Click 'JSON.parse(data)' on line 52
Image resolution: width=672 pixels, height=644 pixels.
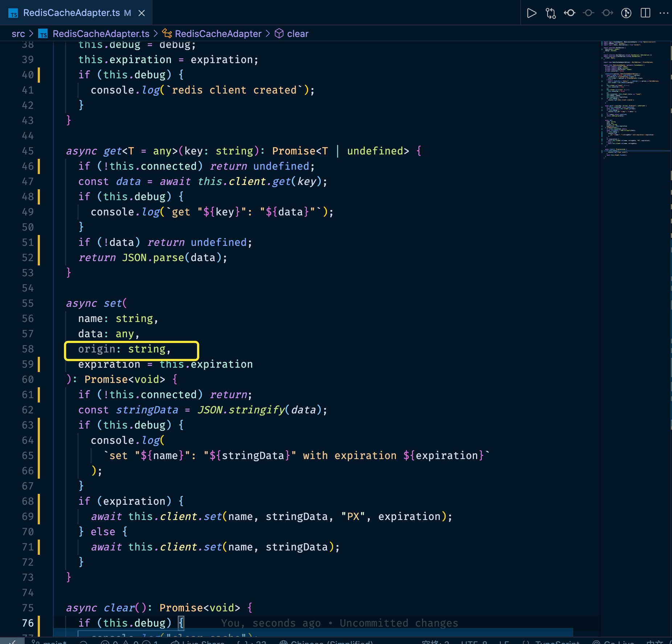[x=172, y=257]
